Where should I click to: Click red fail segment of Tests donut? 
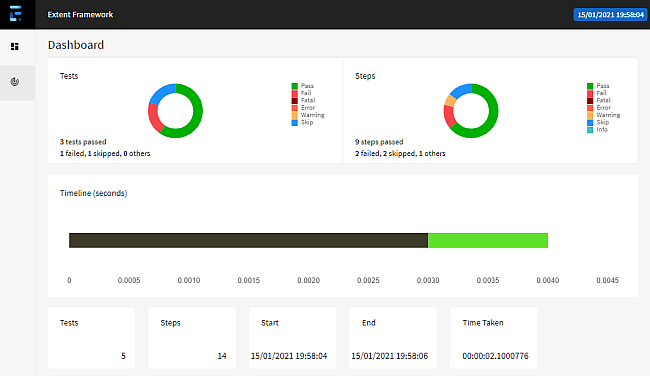coord(155,118)
